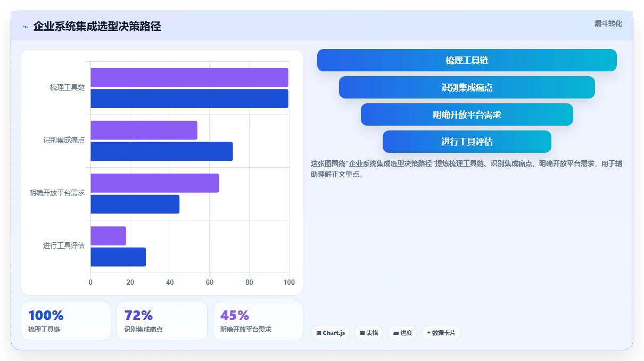The image size is (644, 361).
Task: Click the blue bar for 梳理工具链
Action: (189, 99)
